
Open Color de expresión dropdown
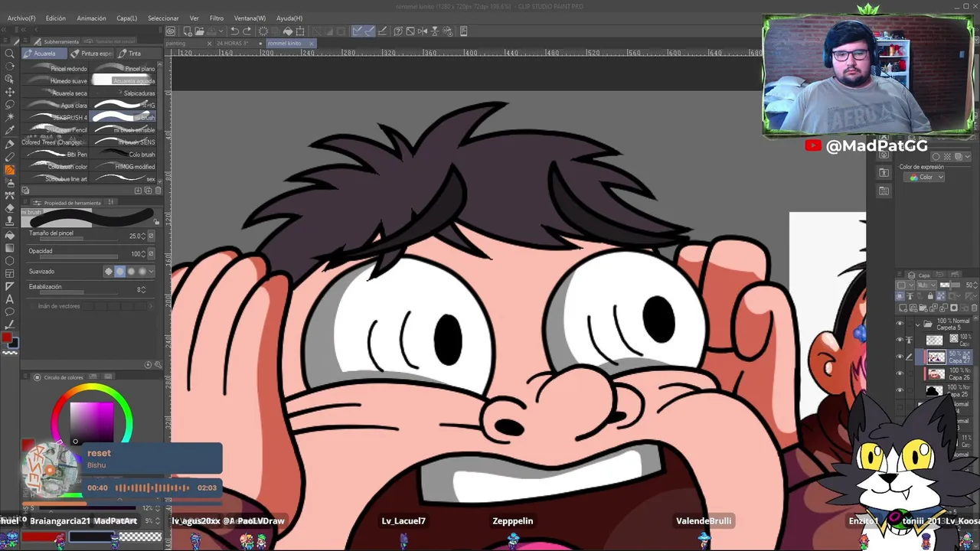(x=926, y=178)
